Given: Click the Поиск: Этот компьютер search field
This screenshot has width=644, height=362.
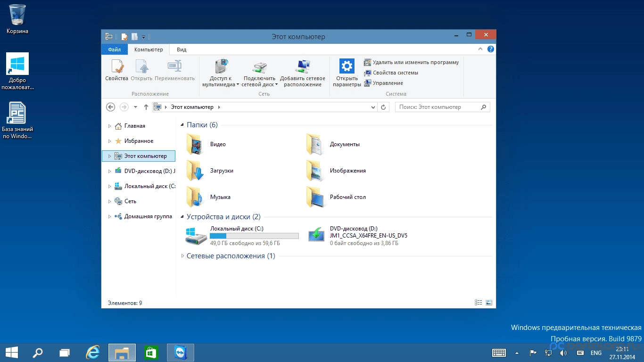Looking at the screenshot, I should pyautogui.click(x=442, y=107).
